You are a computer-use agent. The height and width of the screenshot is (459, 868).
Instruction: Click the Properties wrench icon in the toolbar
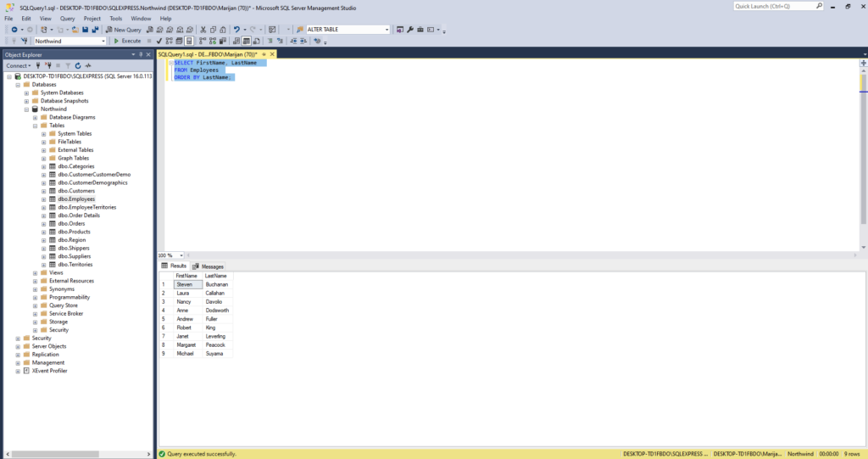click(x=410, y=29)
